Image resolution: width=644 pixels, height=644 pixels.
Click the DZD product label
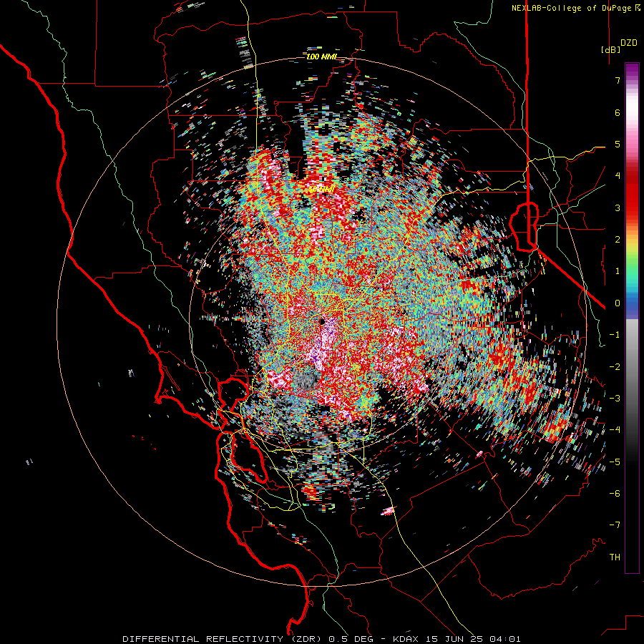pyautogui.click(x=628, y=43)
